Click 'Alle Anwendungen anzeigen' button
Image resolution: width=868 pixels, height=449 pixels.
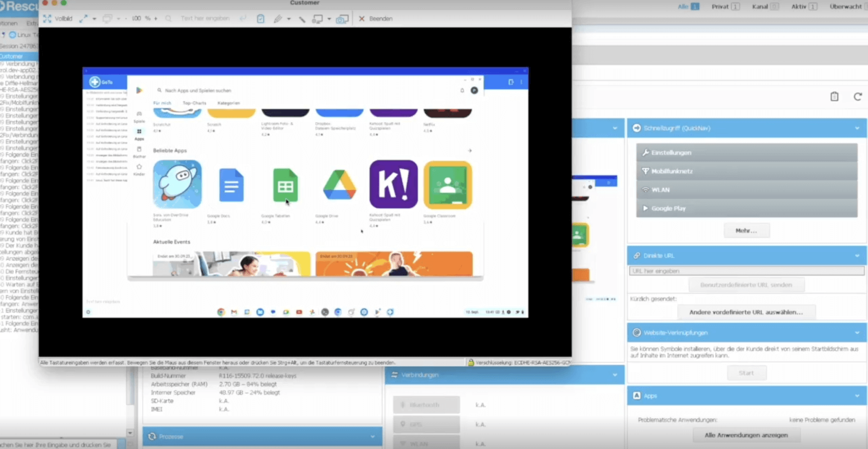[x=746, y=435]
